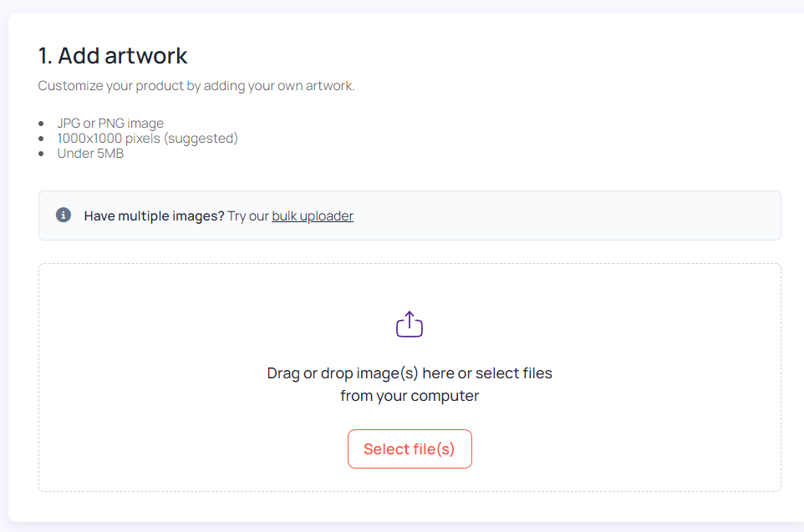Click 'Customize your product' description text

[x=196, y=85]
